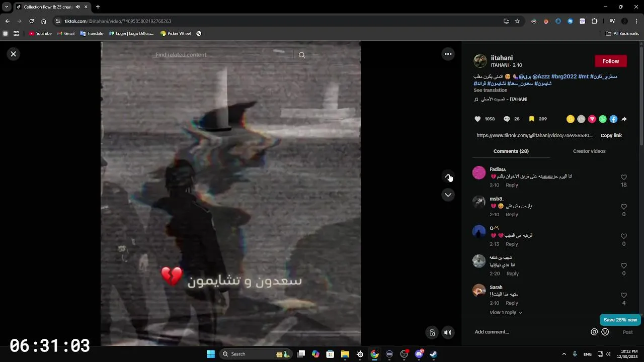The width and height of the screenshot is (644, 362).
Task: Send to friends with pink paper-plane icon
Action: [x=592, y=119]
